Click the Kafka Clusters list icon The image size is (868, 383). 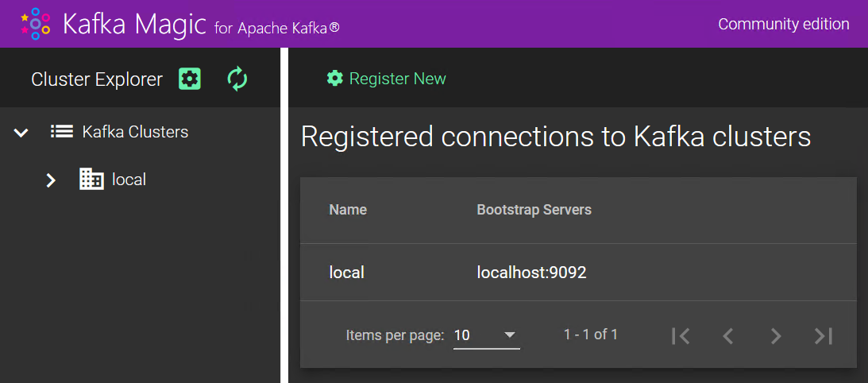[61, 132]
